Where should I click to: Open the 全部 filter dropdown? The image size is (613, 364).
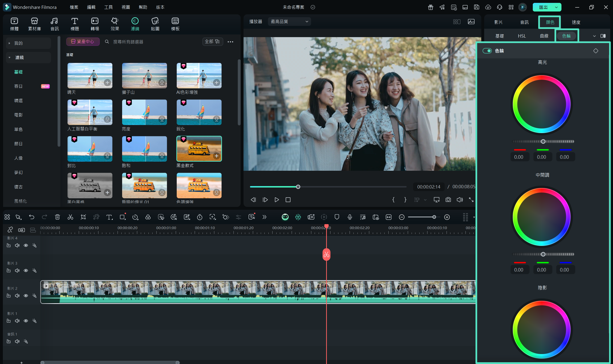coord(212,42)
